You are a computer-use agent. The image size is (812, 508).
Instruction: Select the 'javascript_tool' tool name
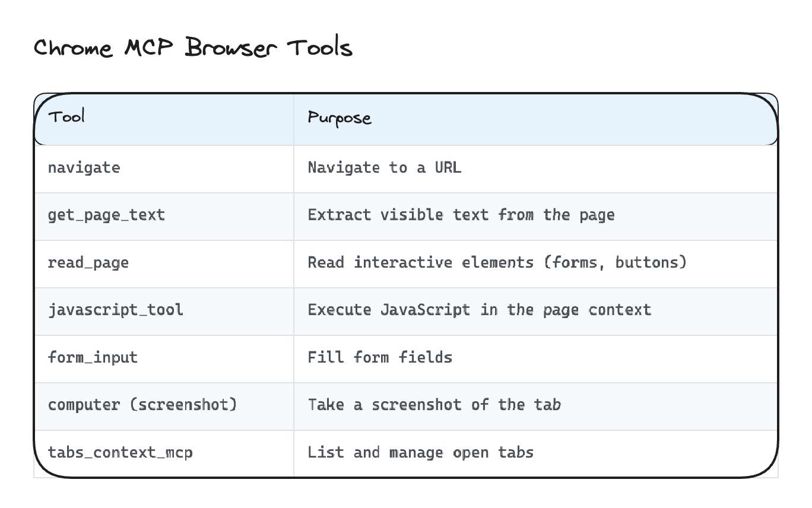[115, 310]
